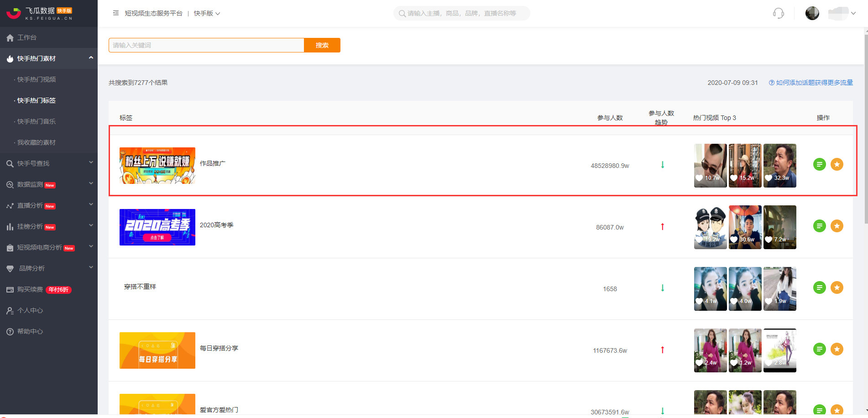Open the 快手版 platform dropdown

tap(207, 14)
